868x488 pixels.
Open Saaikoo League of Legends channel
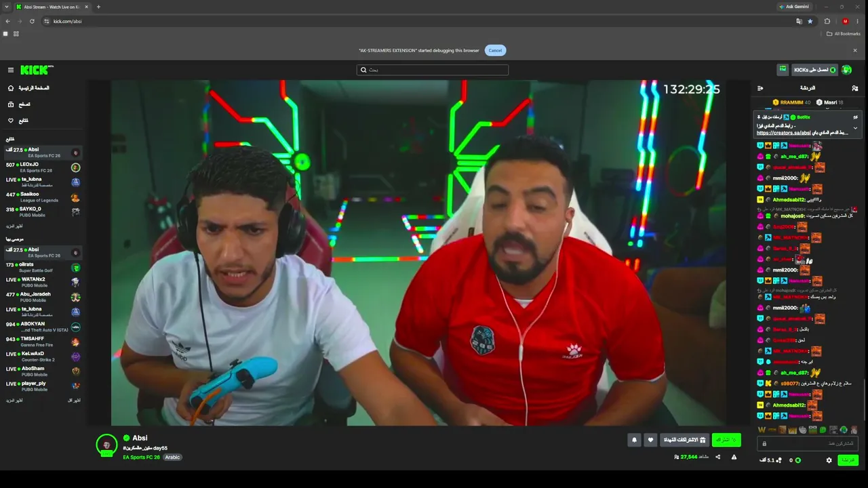43,197
